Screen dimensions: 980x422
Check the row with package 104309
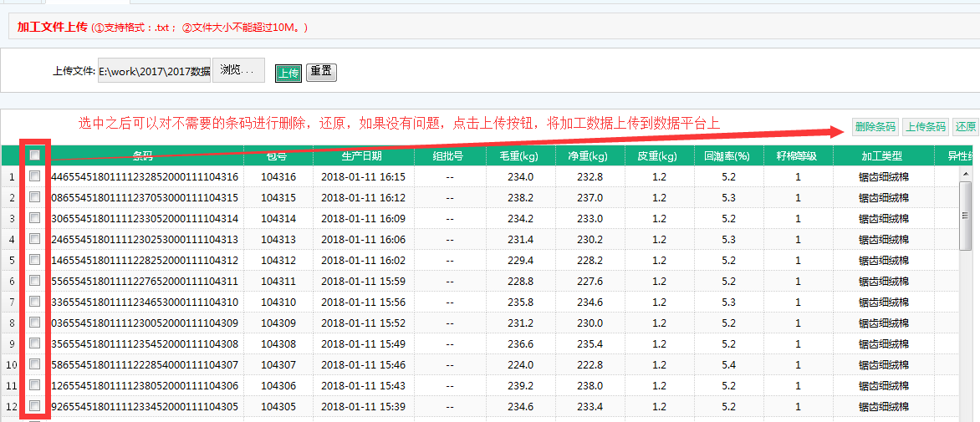[x=35, y=322]
